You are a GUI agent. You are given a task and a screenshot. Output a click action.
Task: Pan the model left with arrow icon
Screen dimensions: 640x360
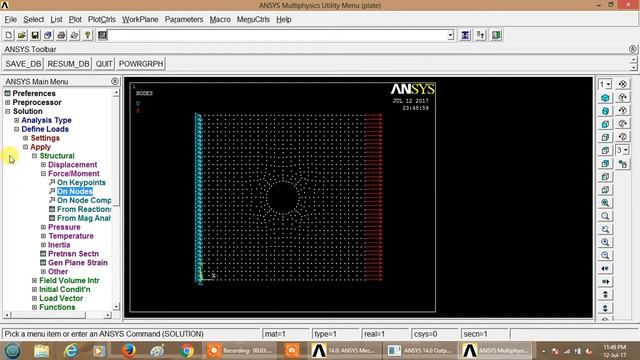point(605,269)
